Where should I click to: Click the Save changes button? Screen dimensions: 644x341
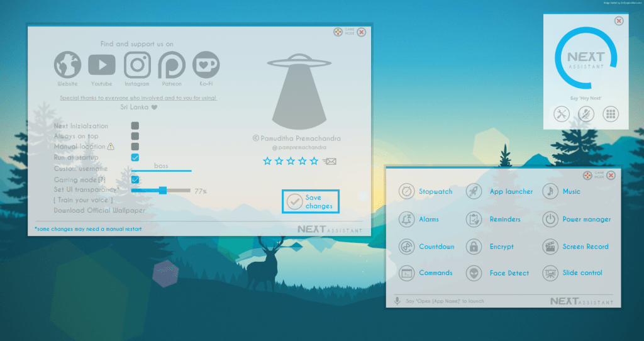(x=311, y=201)
